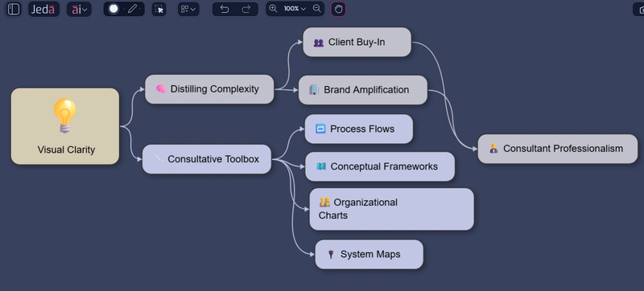The height and width of the screenshot is (291, 644).
Task: Select the Consultative Toolbox node
Action: pos(207,159)
